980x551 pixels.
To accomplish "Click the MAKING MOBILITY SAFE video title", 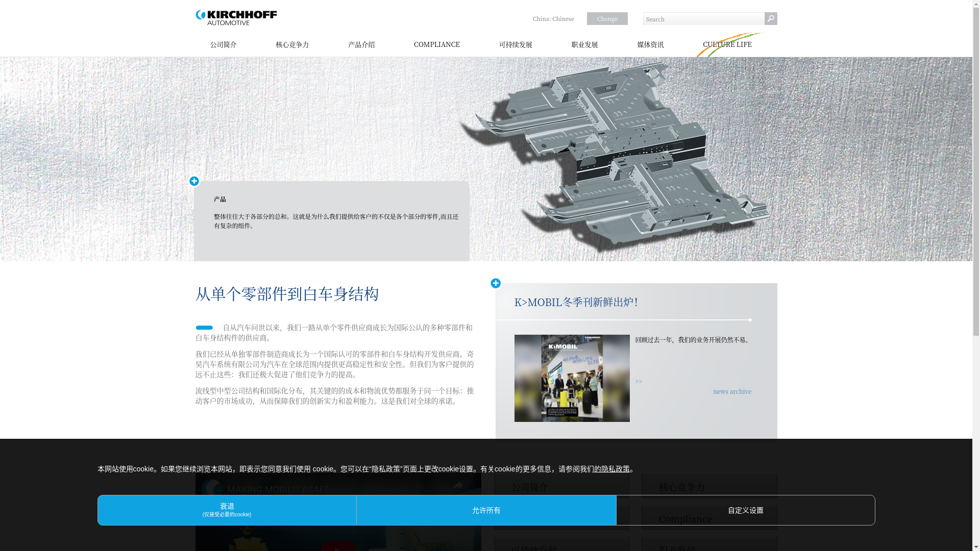I will pyautogui.click(x=278, y=489).
